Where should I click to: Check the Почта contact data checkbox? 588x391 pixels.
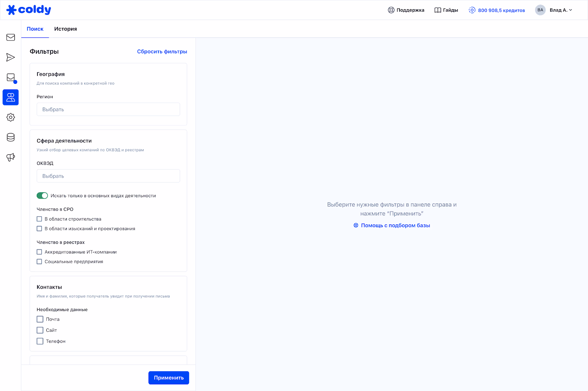coord(40,319)
